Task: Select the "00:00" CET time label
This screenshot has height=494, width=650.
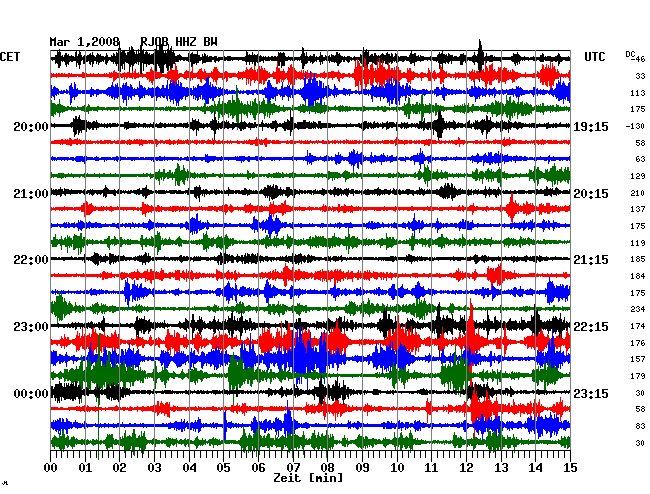Action: coord(31,393)
